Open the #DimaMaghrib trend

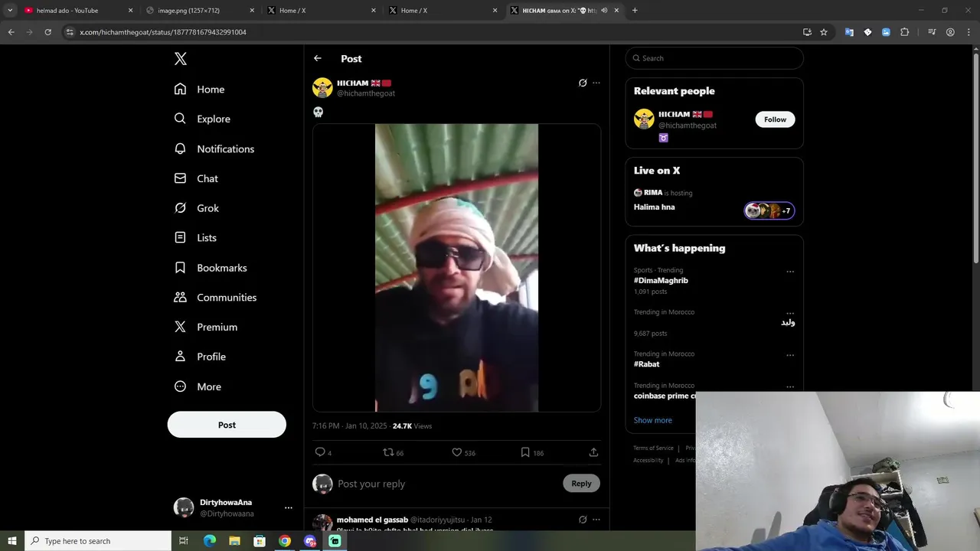tap(661, 280)
